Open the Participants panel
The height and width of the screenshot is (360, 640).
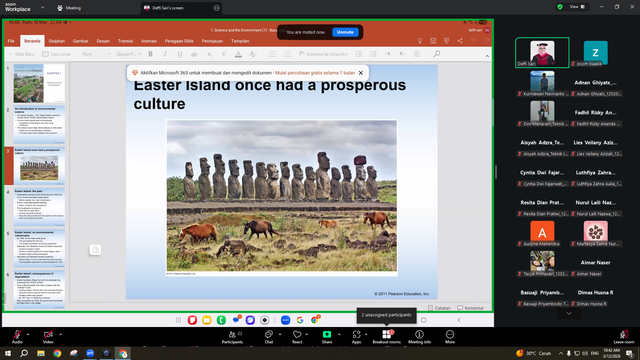[232, 336]
